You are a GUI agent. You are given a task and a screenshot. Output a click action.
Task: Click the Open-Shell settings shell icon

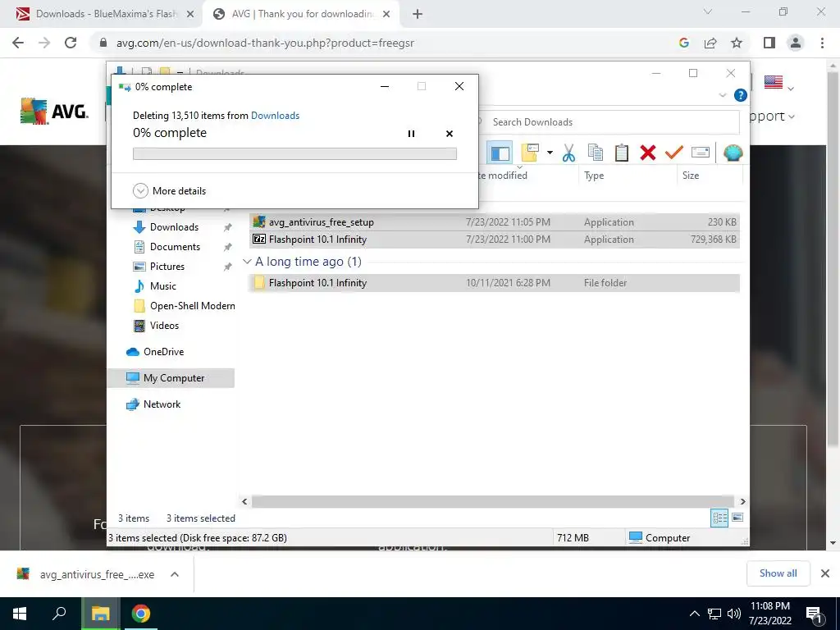tap(733, 153)
